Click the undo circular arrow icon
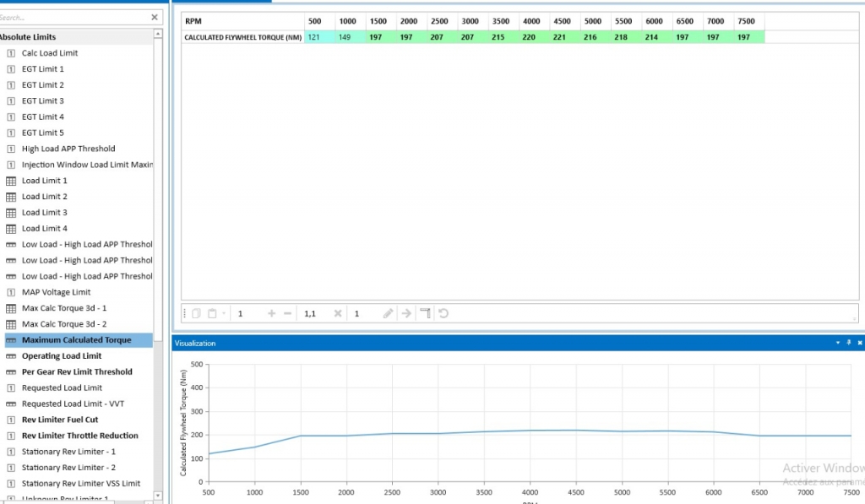 click(x=443, y=313)
